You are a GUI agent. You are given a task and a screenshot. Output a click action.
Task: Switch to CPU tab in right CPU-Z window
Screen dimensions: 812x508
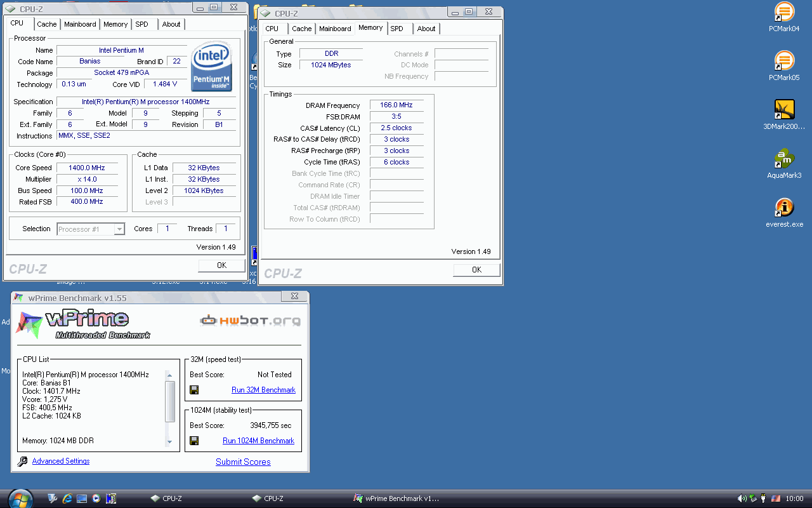[272, 29]
